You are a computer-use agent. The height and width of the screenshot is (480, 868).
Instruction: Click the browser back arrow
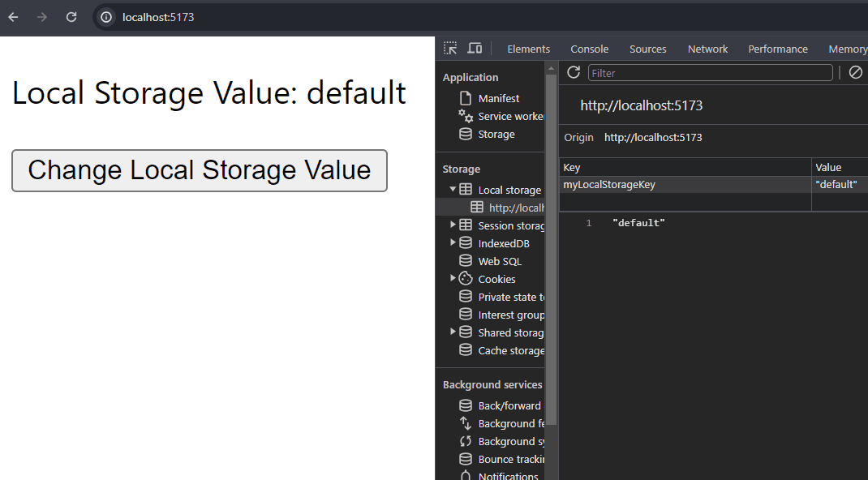(13, 16)
